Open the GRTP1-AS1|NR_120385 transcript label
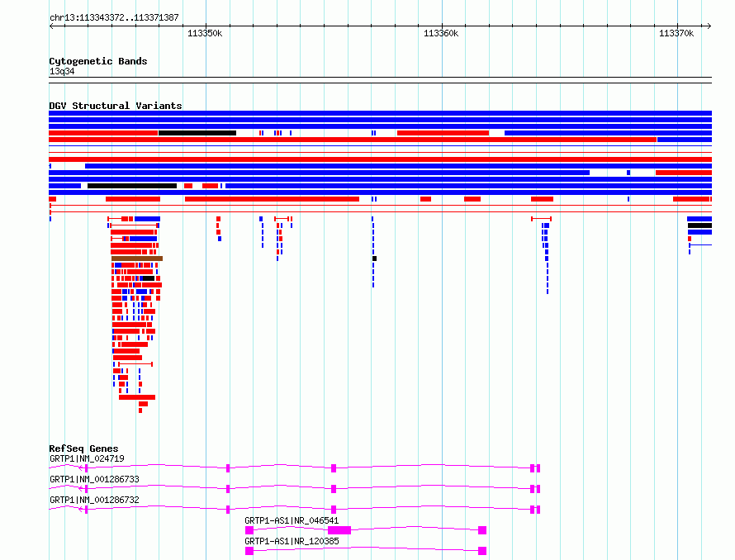 [292, 541]
